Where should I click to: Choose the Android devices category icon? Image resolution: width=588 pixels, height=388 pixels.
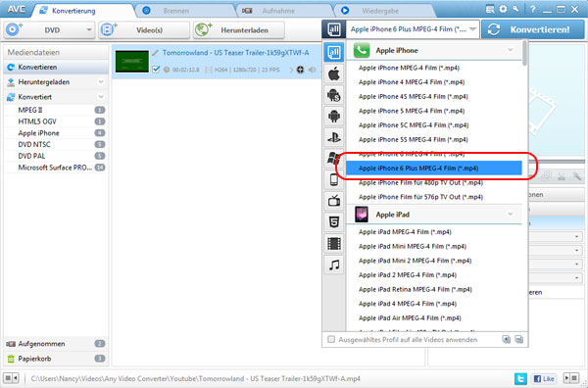(x=334, y=117)
